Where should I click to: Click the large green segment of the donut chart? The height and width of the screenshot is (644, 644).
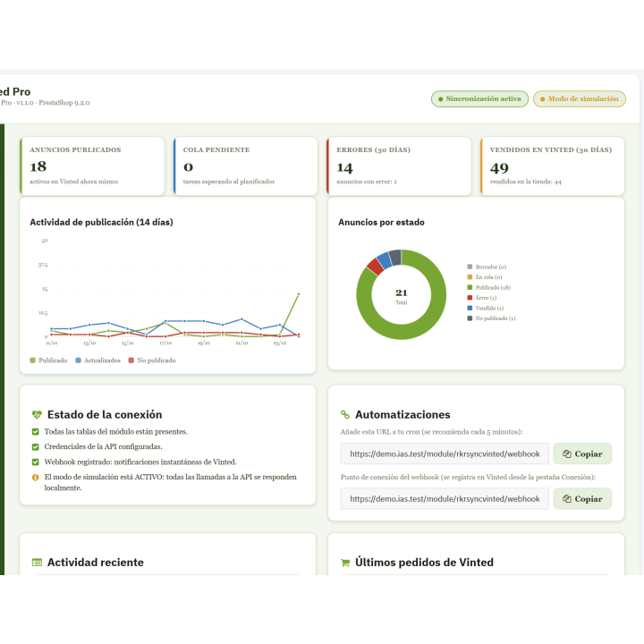tap(431, 320)
